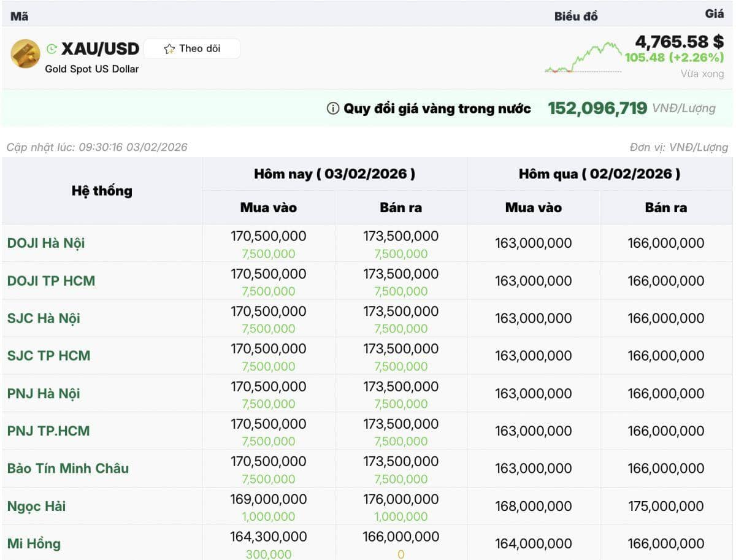
Task: Open the XAU/USD mini price chart
Action: point(583,58)
